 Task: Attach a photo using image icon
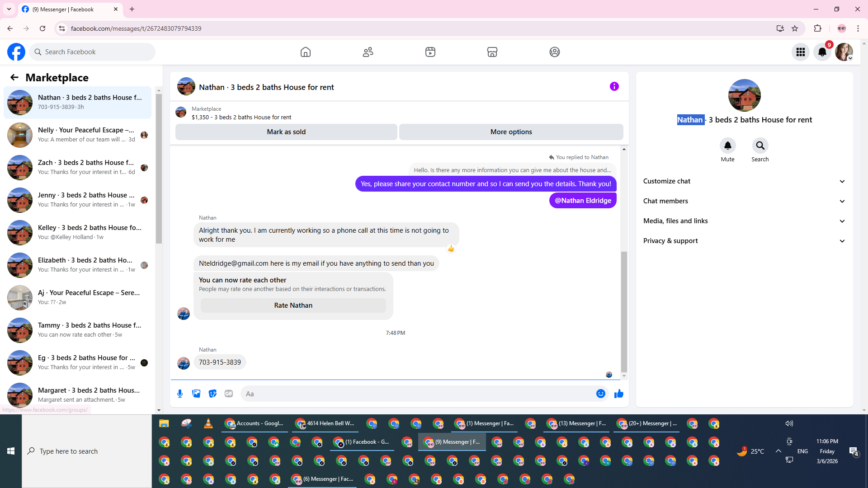pyautogui.click(x=196, y=394)
